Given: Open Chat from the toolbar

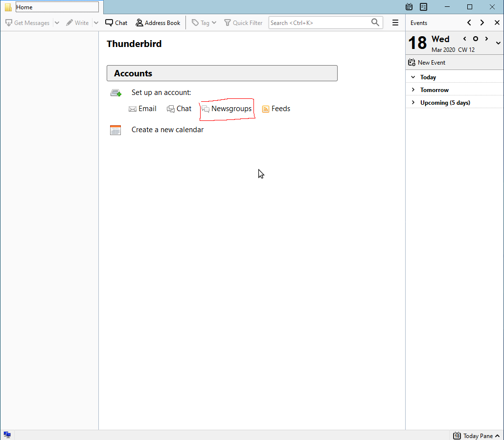Looking at the screenshot, I should [116, 23].
